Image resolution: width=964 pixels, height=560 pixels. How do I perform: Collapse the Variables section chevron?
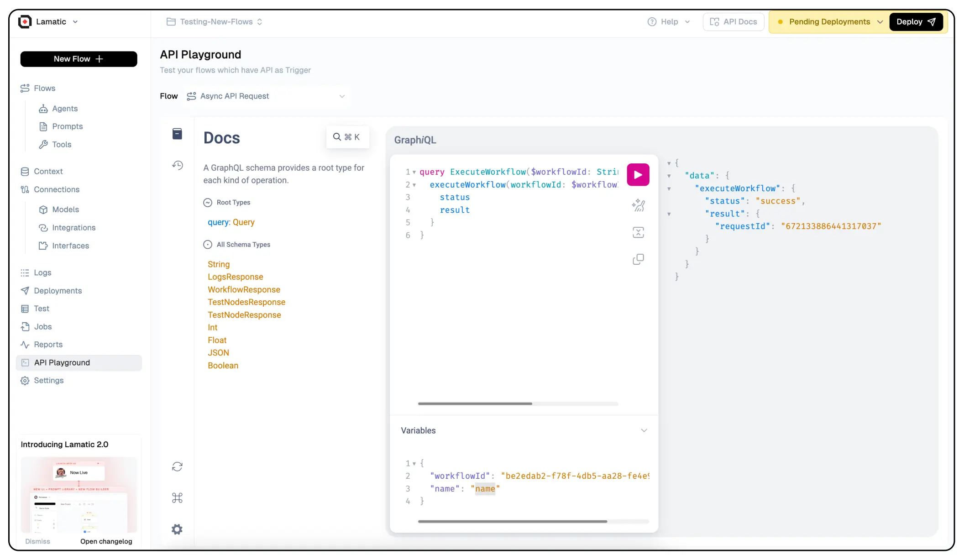(644, 430)
